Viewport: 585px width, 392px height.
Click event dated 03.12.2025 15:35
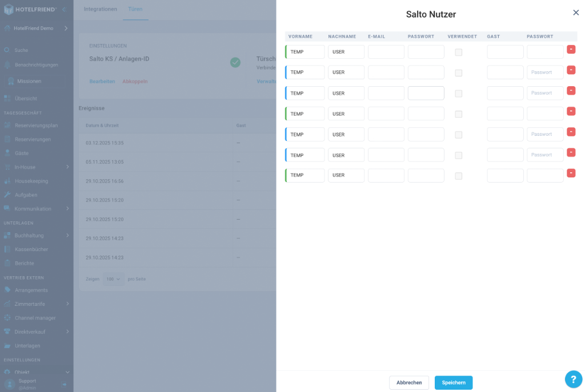pos(105,143)
